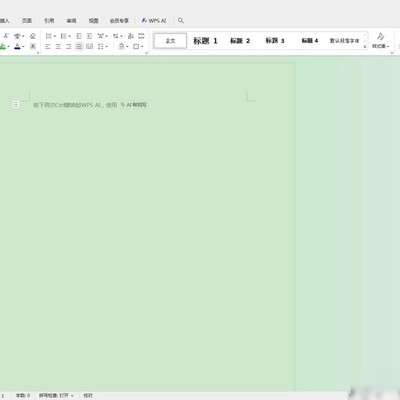Screen dimensions: 400x400
Task: Select the 正文 style
Action: [x=170, y=41]
